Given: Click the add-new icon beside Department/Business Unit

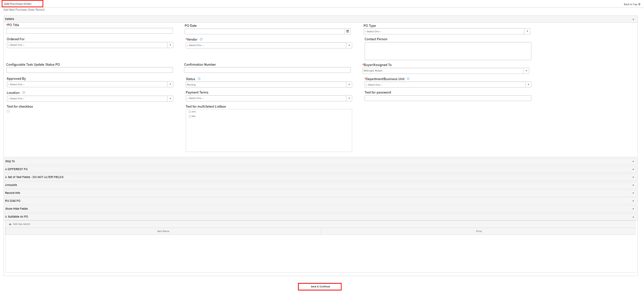Looking at the screenshot, I should [408, 79].
